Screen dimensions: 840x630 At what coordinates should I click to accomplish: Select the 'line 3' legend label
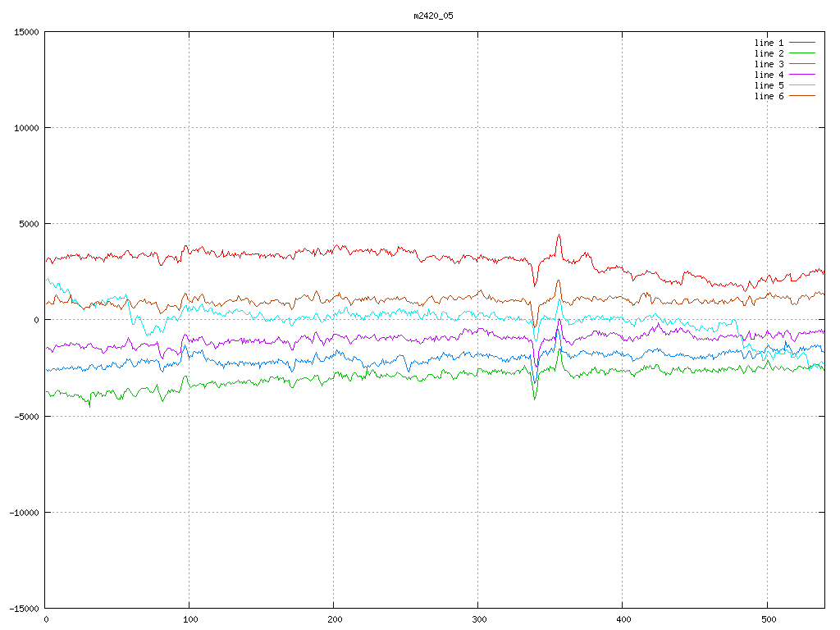point(769,64)
